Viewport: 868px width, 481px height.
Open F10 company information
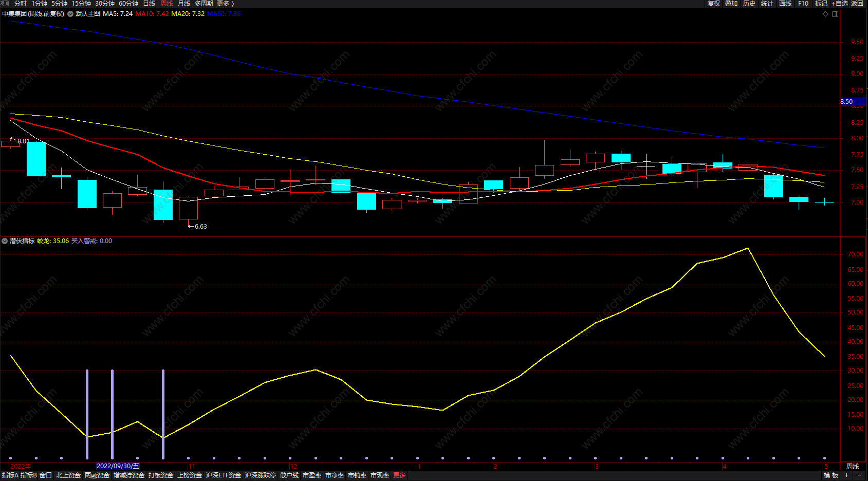[x=803, y=4]
